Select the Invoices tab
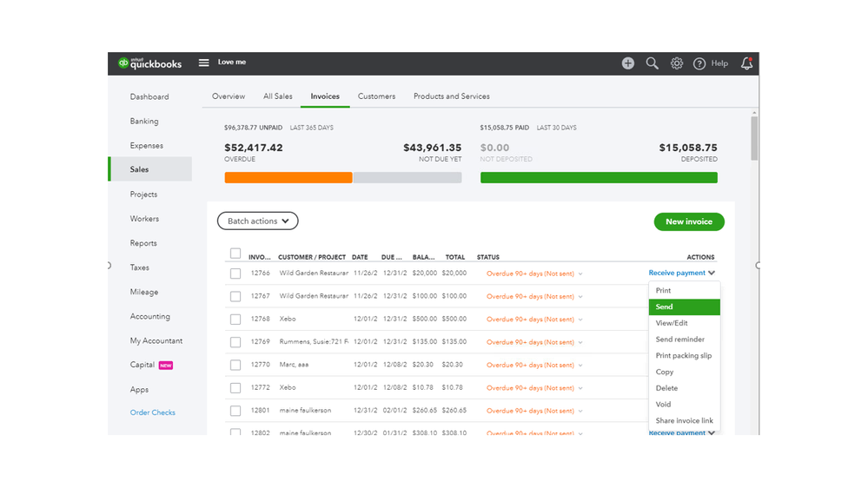The height and width of the screenshot is (488, 868). (325, 96)
